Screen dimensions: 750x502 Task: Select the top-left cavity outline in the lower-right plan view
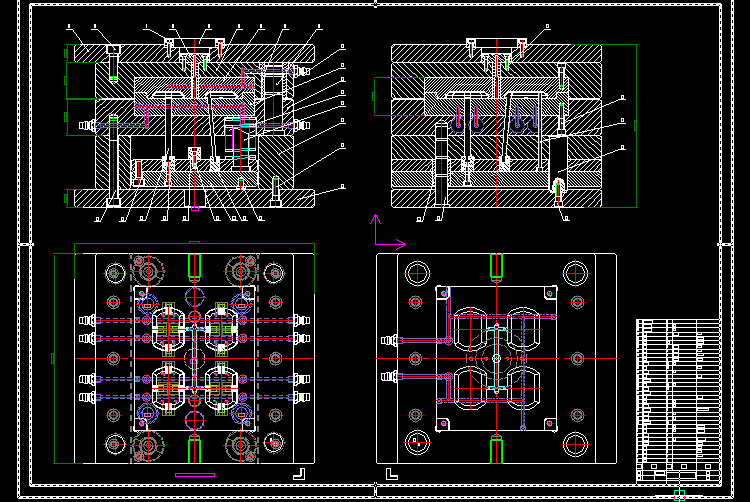[470, 330]
